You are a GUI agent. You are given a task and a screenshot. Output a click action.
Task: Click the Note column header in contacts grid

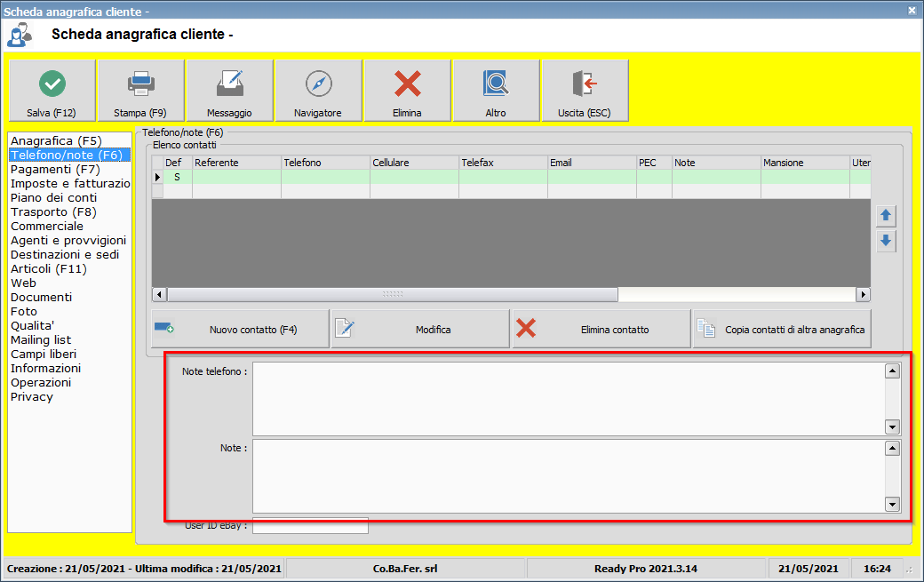717,163
